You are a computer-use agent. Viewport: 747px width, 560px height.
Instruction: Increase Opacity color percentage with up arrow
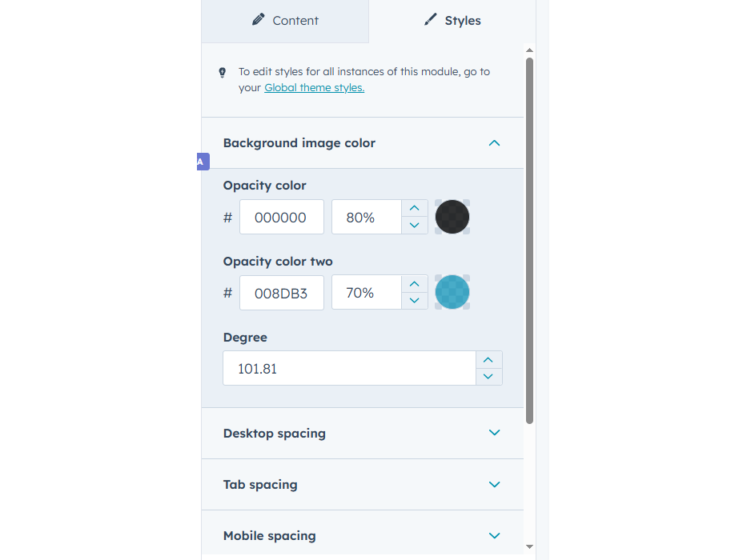click(x=414, y=209)
